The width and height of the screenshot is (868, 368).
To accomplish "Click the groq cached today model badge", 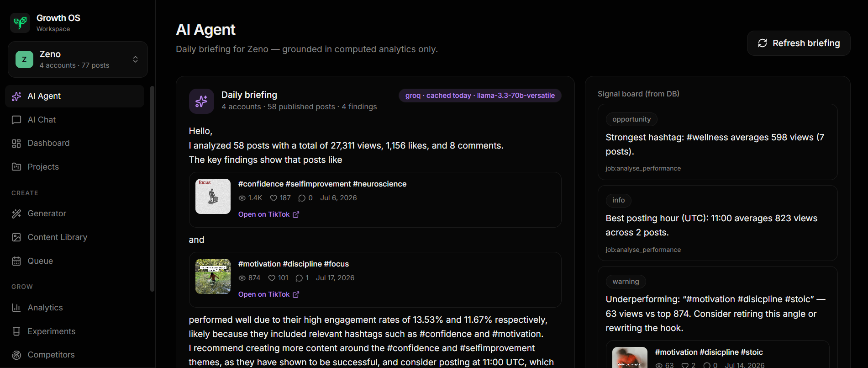I will [x=480, y=96].
